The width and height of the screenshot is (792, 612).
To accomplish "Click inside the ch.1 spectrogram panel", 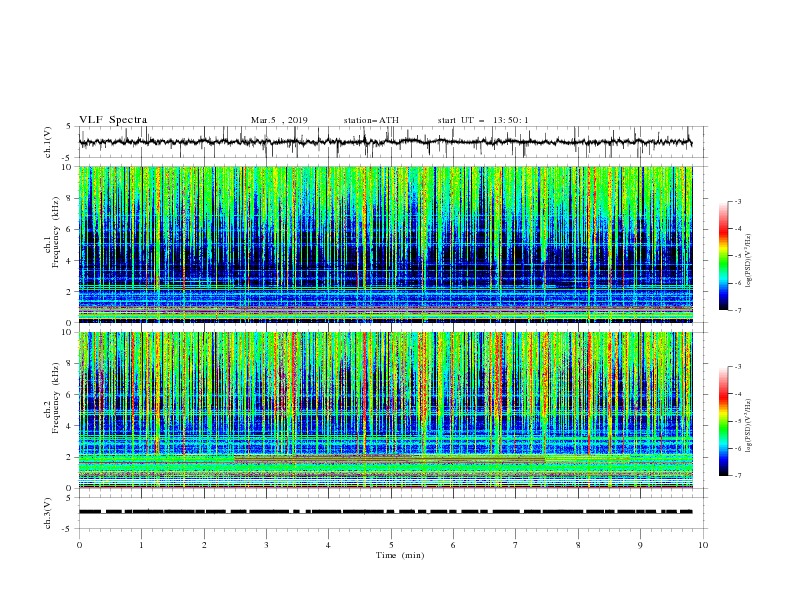I will 385,244.
